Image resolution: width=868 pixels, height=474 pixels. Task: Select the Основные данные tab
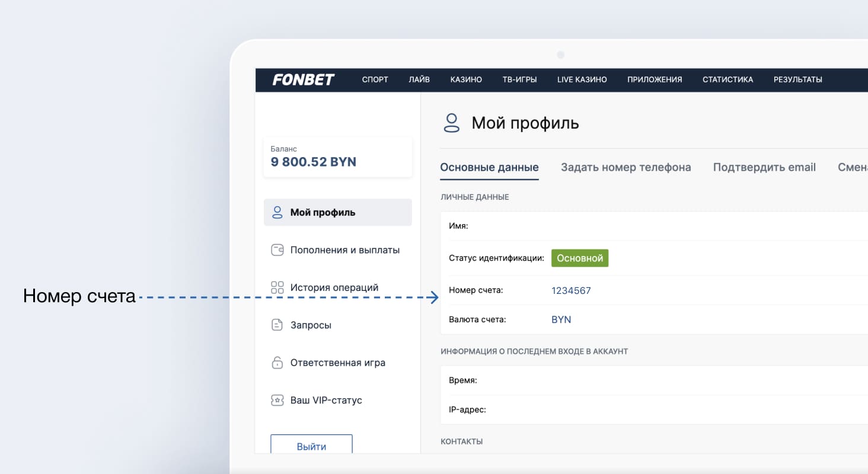point(489,167)
